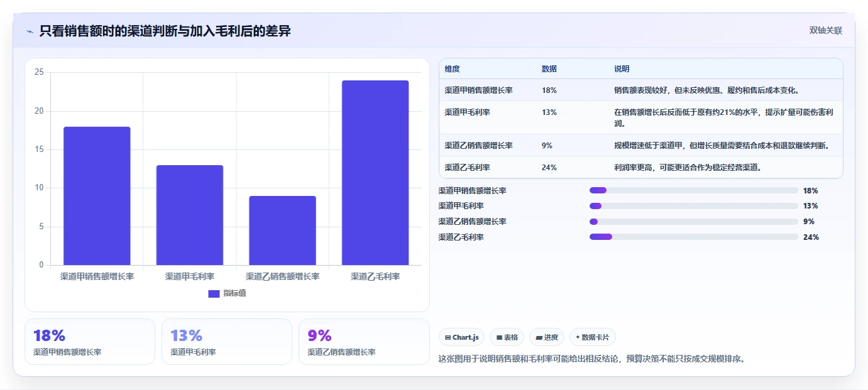Click the 渠道乙毛利率 bar in chart
The height and width of the screenshot is (390, 868).
(x=375, y=173)
